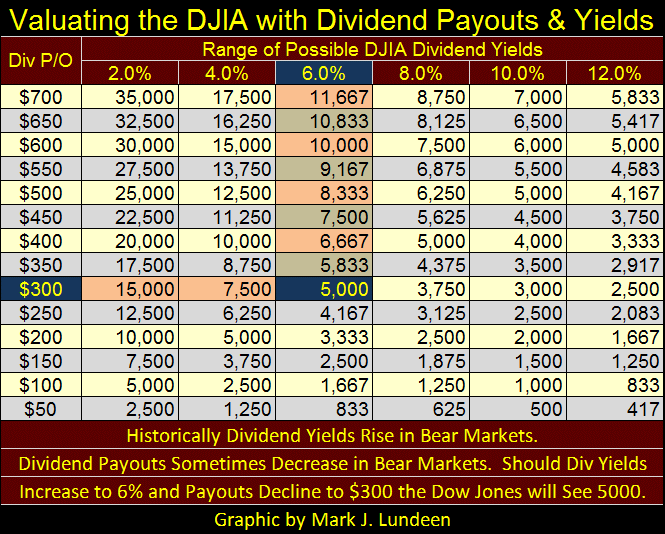Viewport: 665px width, 534px height.
Task: Click 1,667 in the $200 row's 12.0% column
Action: pos(615,336)
